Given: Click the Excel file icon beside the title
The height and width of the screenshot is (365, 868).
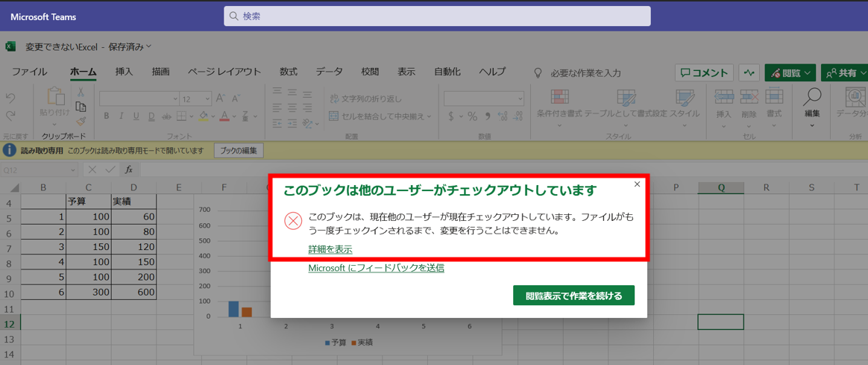Looking at the screenshot, I should pos(10,47).
